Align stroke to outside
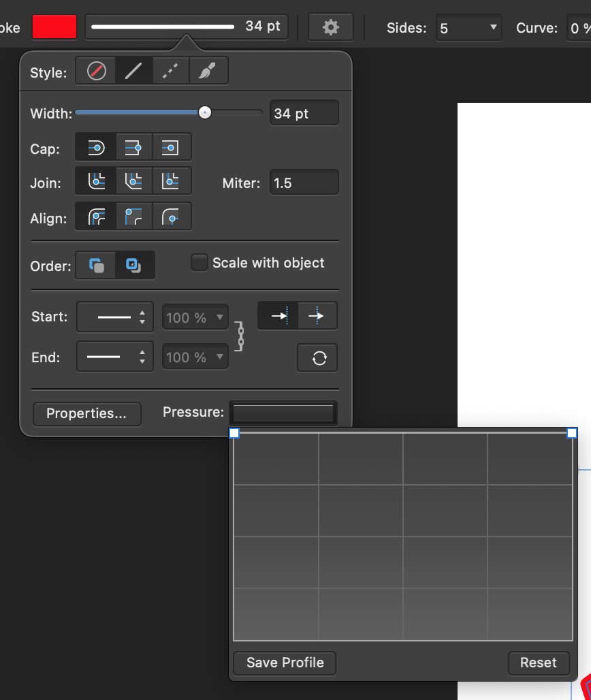 pyautogui.click(x=172, y=217)
